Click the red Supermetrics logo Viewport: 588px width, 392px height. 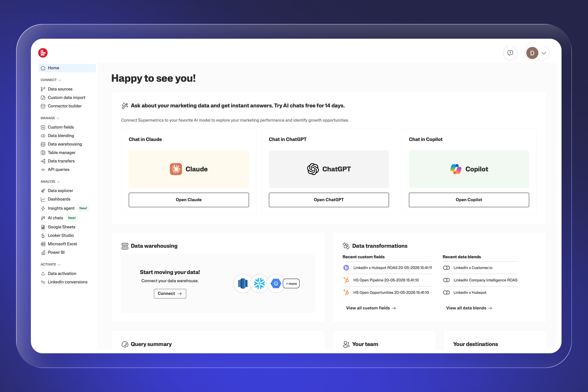click(43, 53)
